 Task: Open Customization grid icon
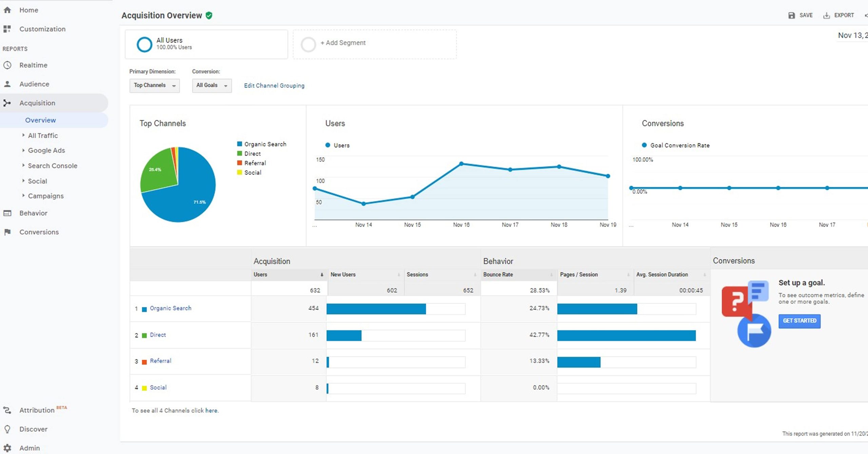click(7, 29)
